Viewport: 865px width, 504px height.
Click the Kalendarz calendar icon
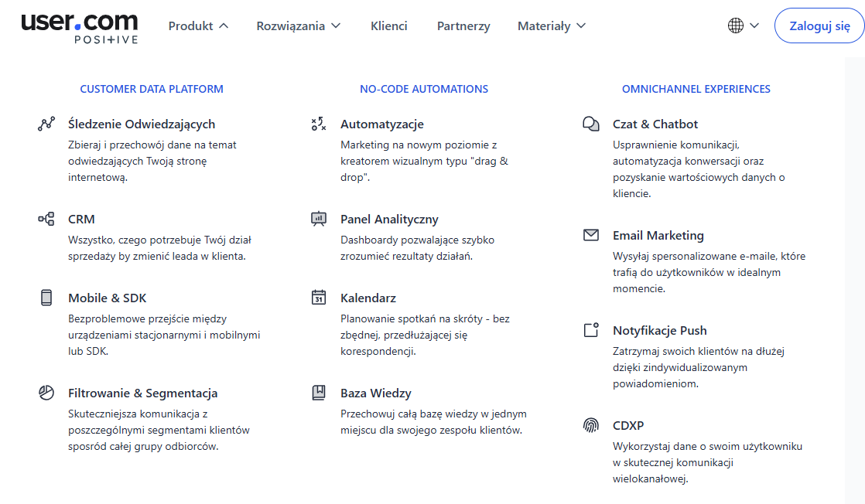pyautogui.click(x=318, y=298)
